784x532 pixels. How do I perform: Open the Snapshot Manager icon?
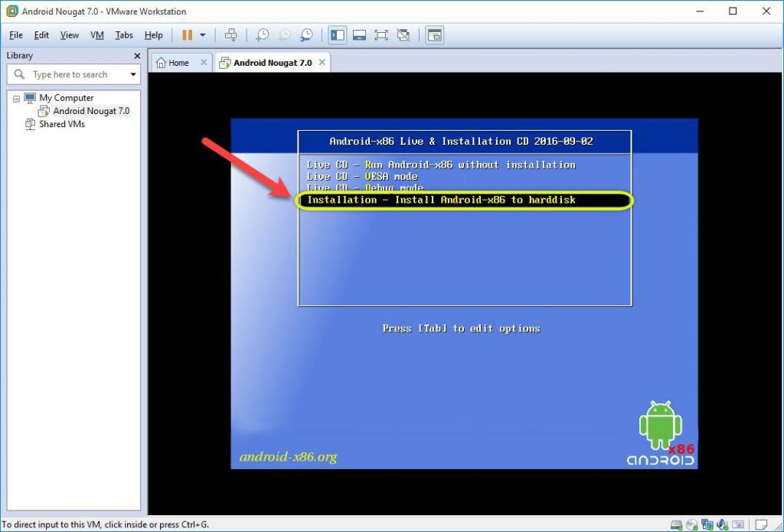click(306, 34)
